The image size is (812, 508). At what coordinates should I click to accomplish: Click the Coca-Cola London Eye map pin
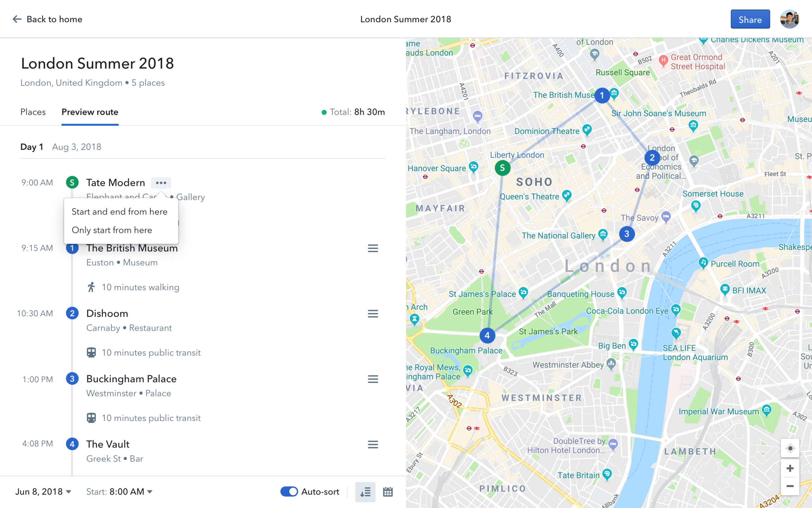pyautogui.click(x=676, y=310)
